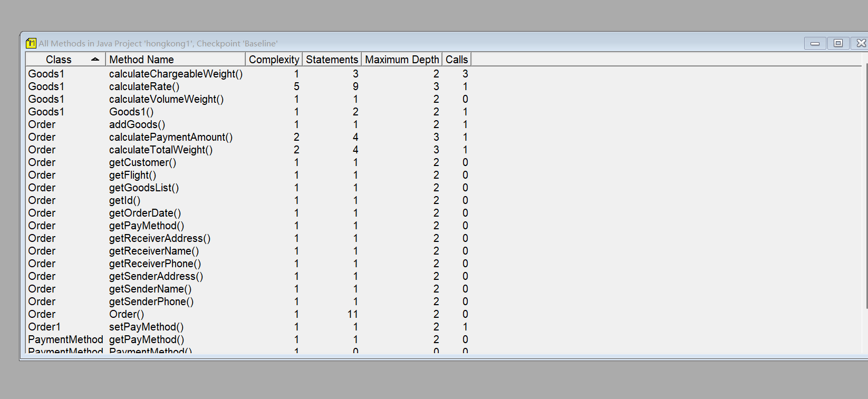
Task: Select the calculateRate() method row
Action: click(248, 86)
